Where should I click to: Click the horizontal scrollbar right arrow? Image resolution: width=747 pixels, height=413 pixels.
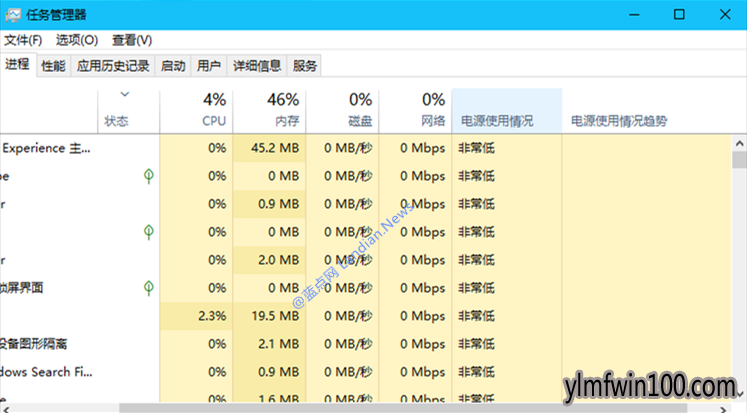coord(724,409)
